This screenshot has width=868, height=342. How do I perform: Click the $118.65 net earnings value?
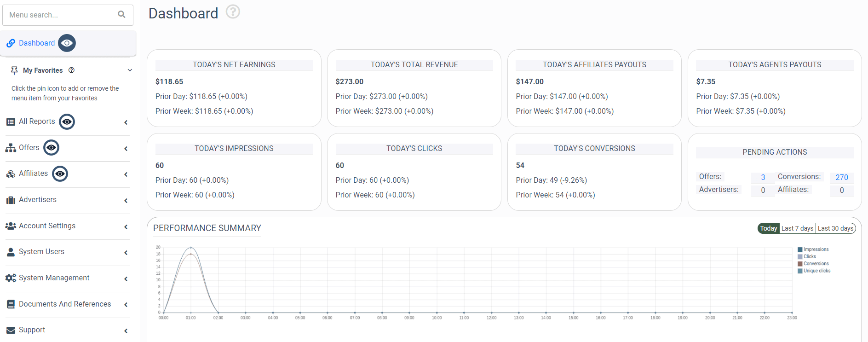pyautogui.click(x=169, y=82)
